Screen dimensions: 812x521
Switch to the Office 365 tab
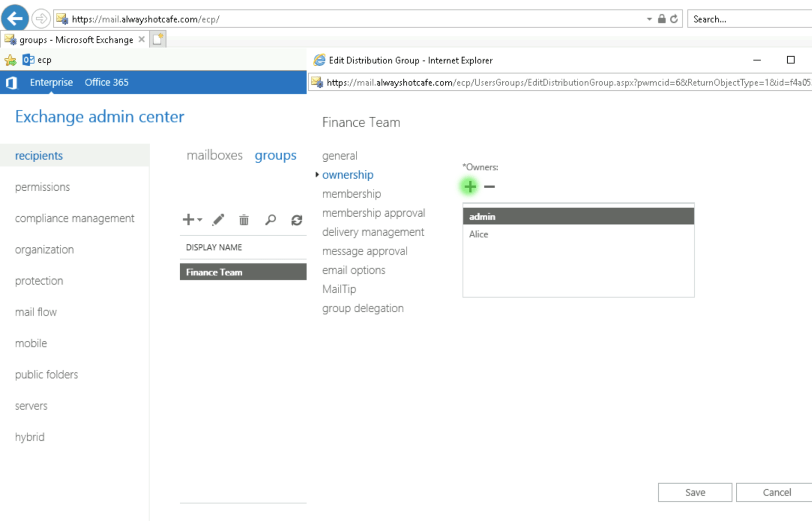[x=106, y=82]
